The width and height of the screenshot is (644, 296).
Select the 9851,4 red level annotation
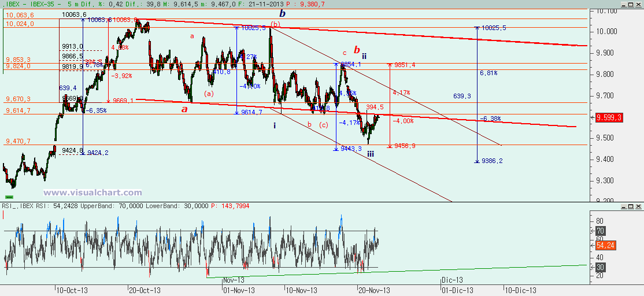tap(405, 65)
